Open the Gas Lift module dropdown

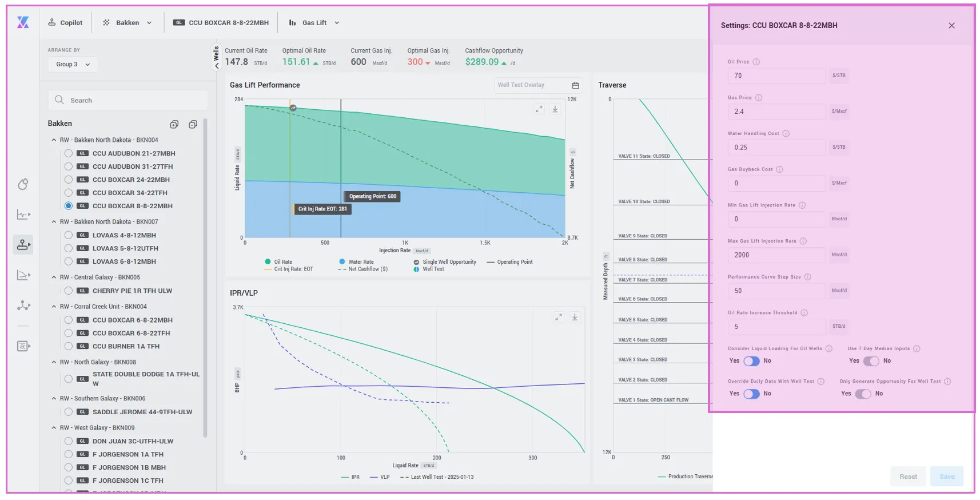[314, 23]
